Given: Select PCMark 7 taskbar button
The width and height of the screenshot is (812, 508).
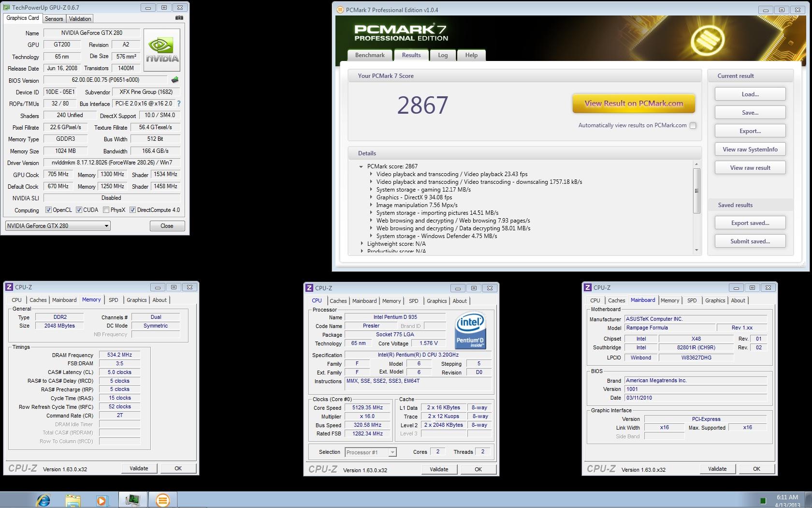Looking at the screenshot, I should click(163, 500).
